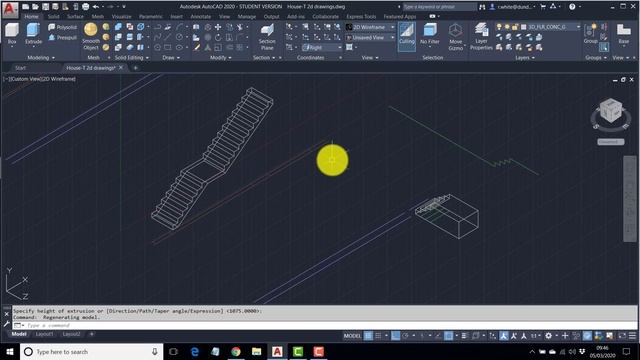Viewport: 640px width, 360px height.
Task: Select the Box solid tool
Action: tap(12, 34)
